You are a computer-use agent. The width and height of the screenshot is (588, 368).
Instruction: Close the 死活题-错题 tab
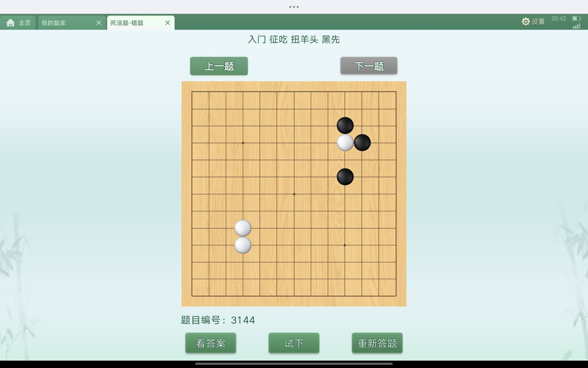(x=168, y=23)
